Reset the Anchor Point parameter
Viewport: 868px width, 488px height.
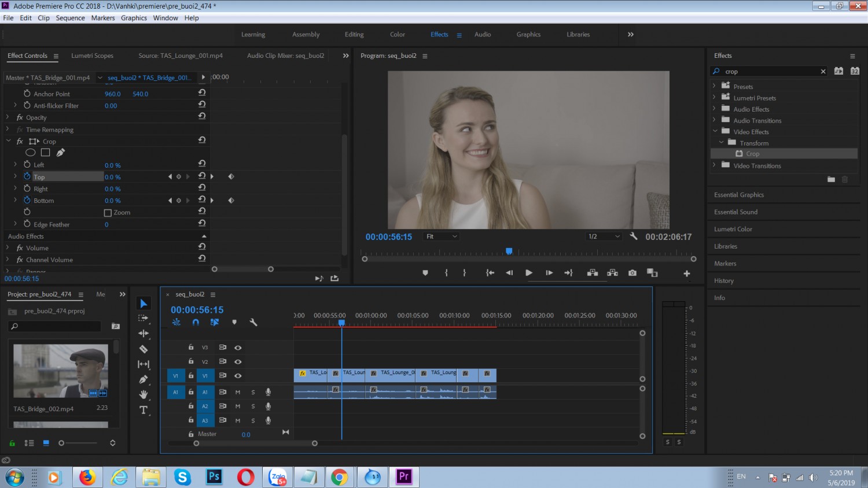pos(202,93)
